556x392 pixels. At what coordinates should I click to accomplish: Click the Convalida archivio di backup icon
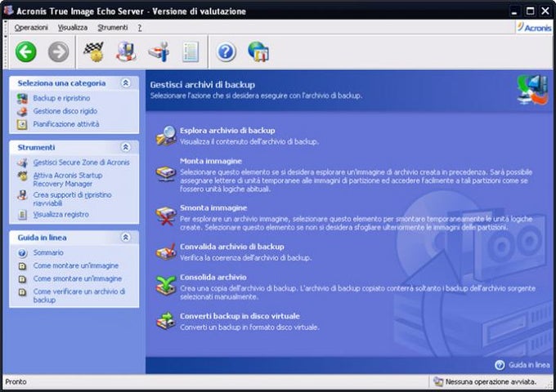tap(166, 252)
